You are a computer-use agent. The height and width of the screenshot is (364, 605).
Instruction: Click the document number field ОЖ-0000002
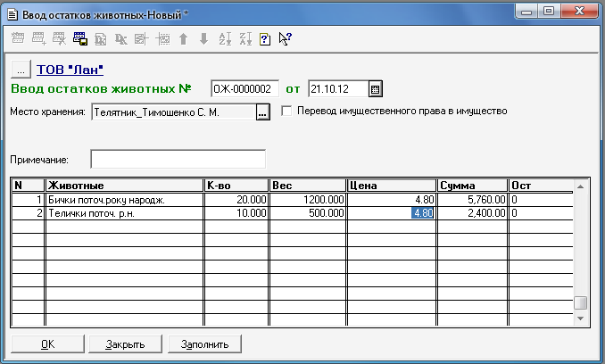[x=245, y=89]
